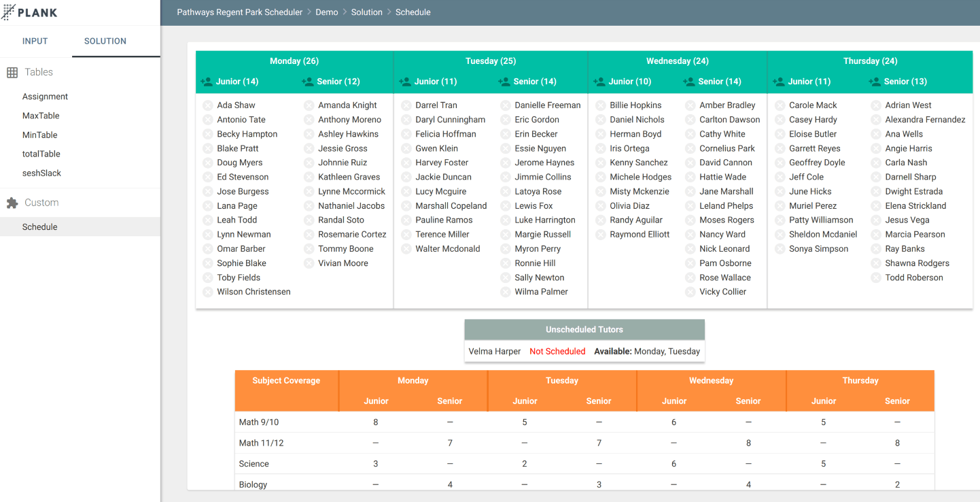Remove Jackie Duncan using the x icon

pyautogui.click(x=406, y=177)
